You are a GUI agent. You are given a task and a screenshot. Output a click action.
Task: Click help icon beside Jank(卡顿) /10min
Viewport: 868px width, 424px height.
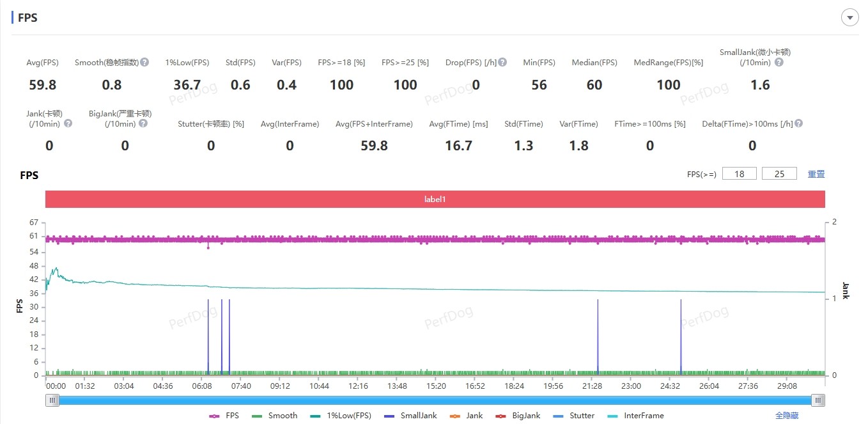(x=68, y=123)
